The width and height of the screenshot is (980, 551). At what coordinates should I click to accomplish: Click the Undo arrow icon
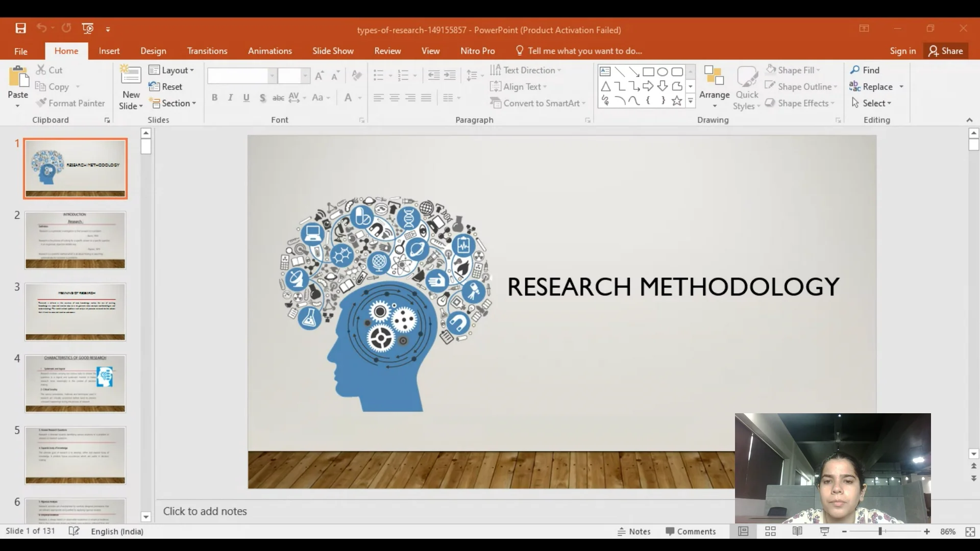[41, 29]
